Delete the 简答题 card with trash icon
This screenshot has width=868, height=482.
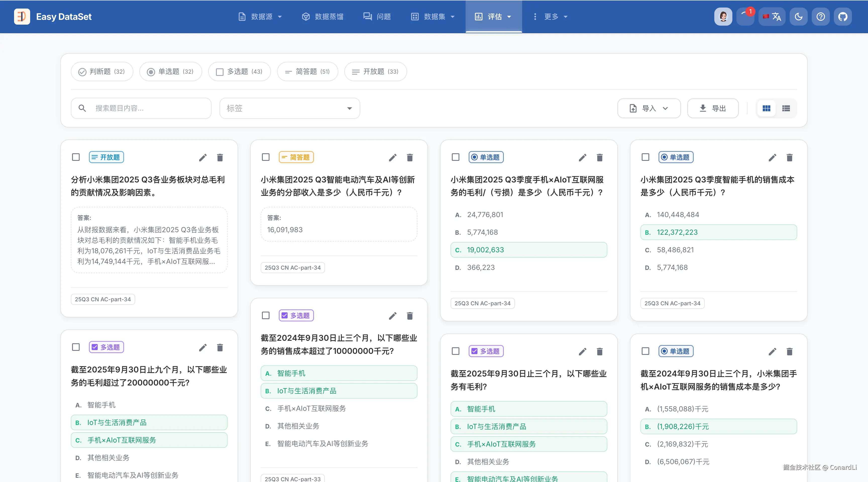[x=410, y=157]
